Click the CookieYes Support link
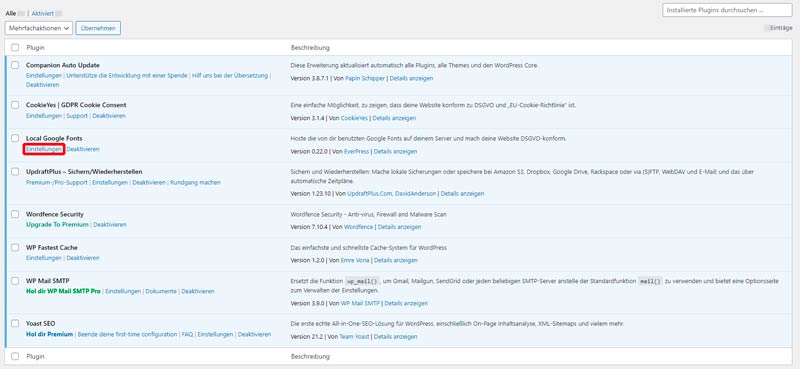 (77, 116)
